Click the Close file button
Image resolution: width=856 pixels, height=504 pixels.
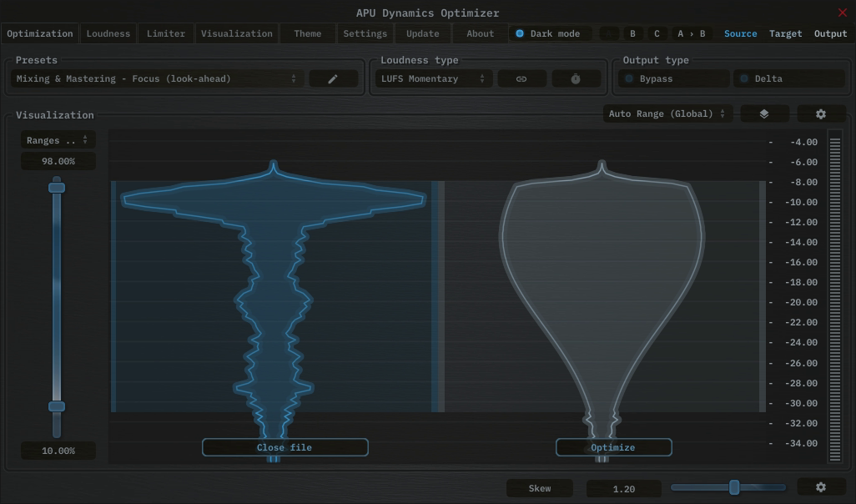point(284,447)
